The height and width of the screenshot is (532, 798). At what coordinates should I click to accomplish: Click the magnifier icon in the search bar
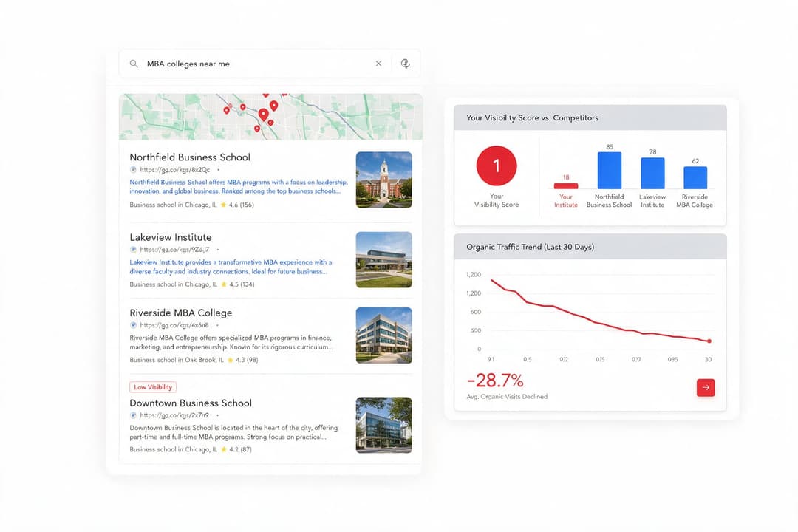coord(133,64)
